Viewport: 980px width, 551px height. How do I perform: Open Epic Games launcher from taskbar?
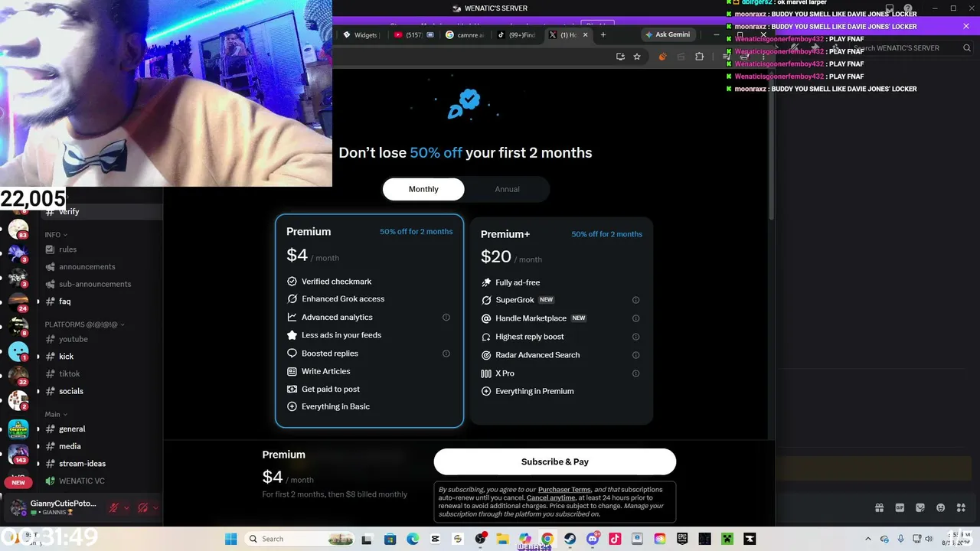(x=682, y=539)
